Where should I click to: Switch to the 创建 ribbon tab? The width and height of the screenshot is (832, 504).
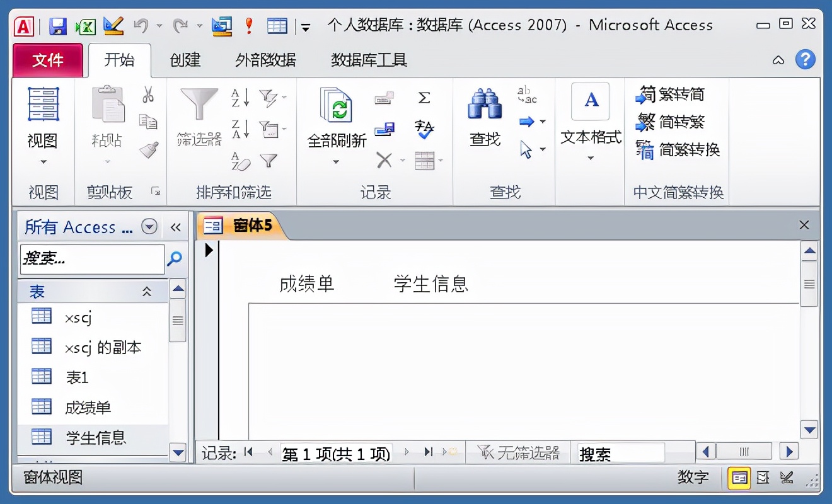184,60
